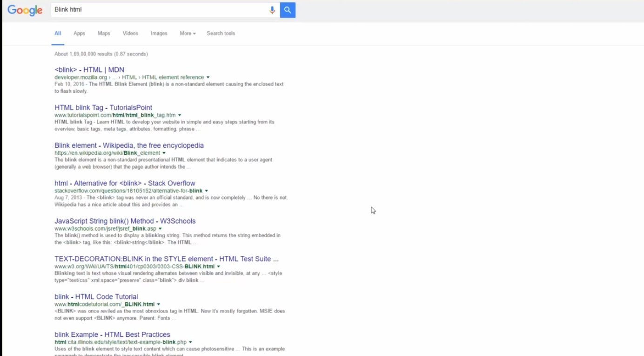Expand dropdown arrow beside tutorialspoint.com URL
Viewport: 644px width, 356px height.
[180, 115]
